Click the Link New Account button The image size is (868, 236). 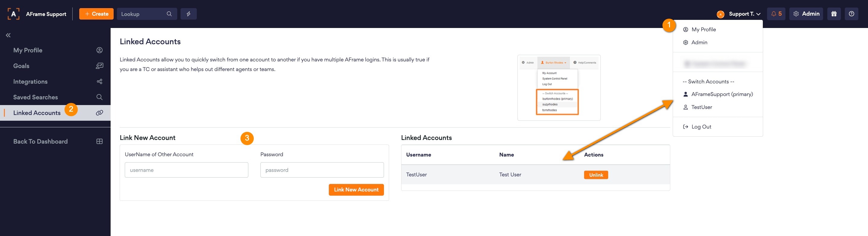pyautogui.click(x=356, y=190)
